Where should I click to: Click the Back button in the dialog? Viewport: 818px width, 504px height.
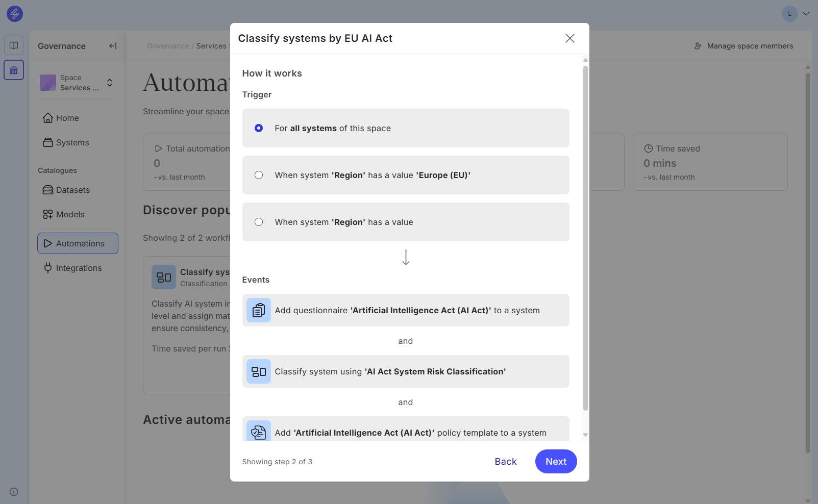[x=505, y=461]
